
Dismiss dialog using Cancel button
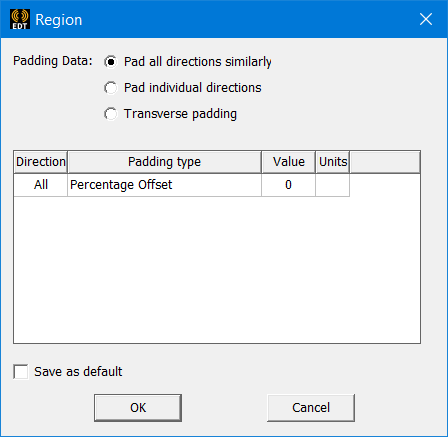(x=311, y=408)
